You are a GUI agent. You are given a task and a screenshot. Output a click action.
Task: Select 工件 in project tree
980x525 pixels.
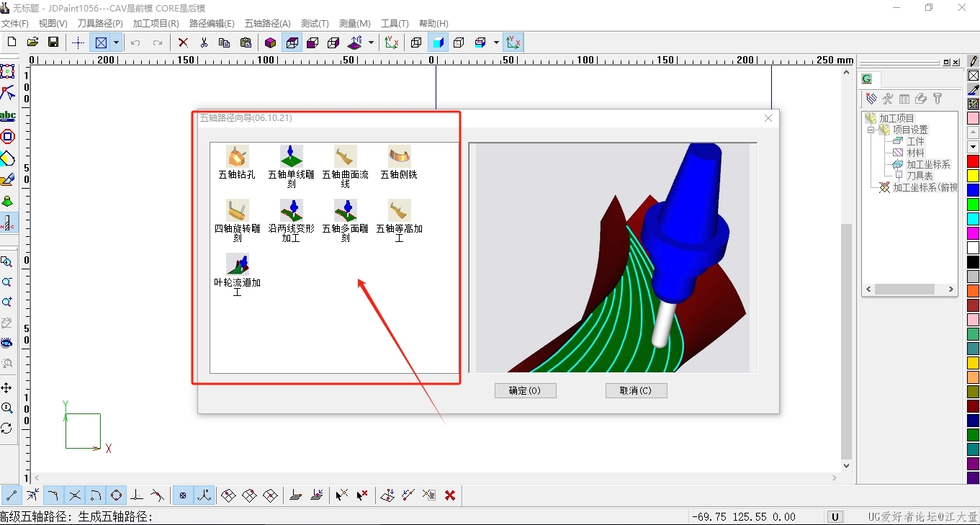click(x=916, y=141)
